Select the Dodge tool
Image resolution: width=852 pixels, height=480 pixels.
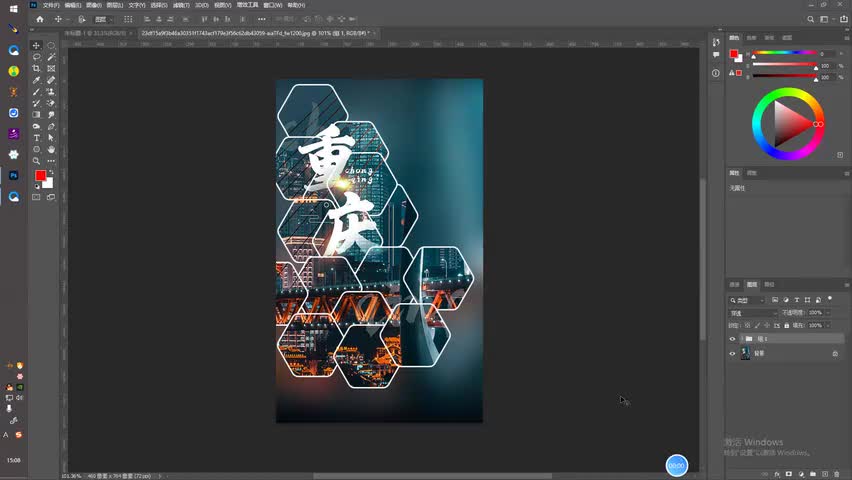(x=51, y=115)
